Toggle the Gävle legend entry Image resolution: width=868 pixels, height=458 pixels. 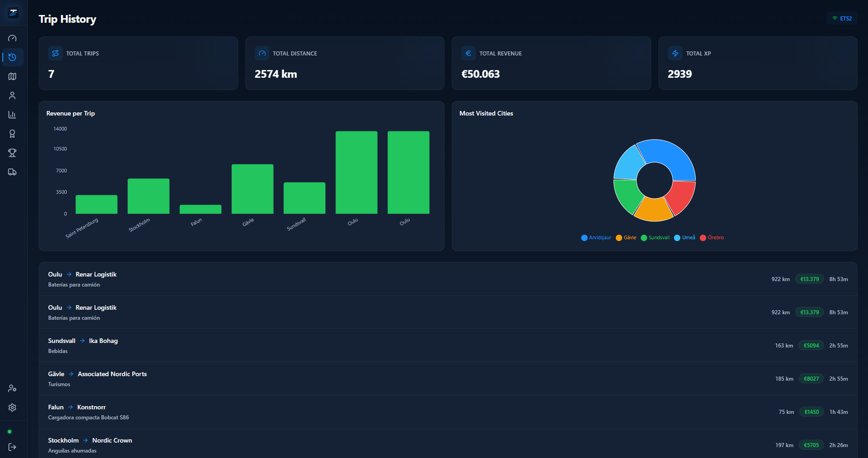point(626,237)
